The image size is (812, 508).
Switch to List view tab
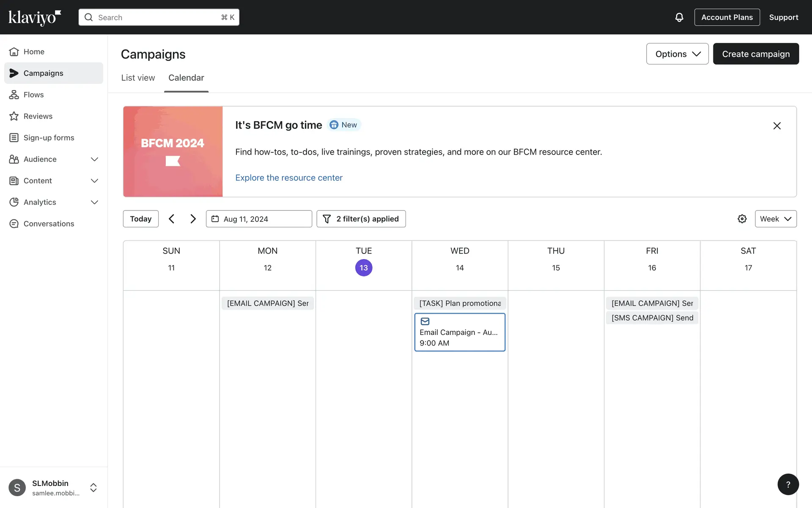coord(138,78)
